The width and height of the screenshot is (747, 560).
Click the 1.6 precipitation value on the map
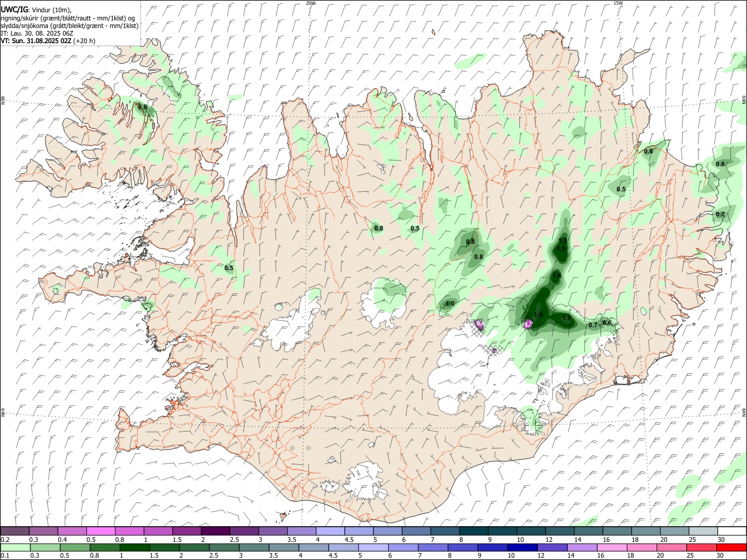click(538, 315)
